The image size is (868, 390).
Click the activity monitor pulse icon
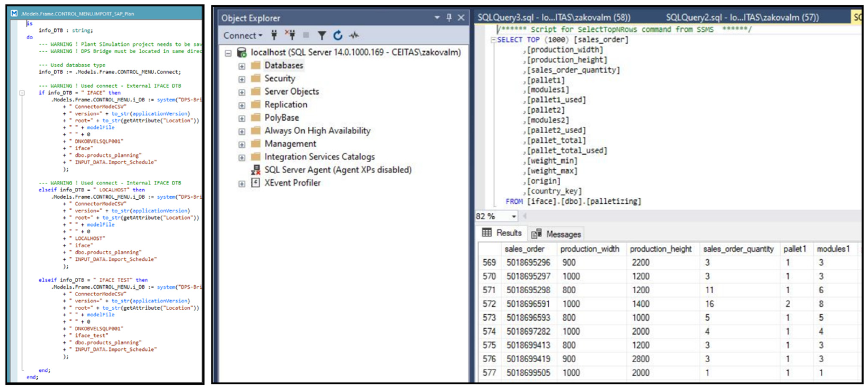(354, 35)
